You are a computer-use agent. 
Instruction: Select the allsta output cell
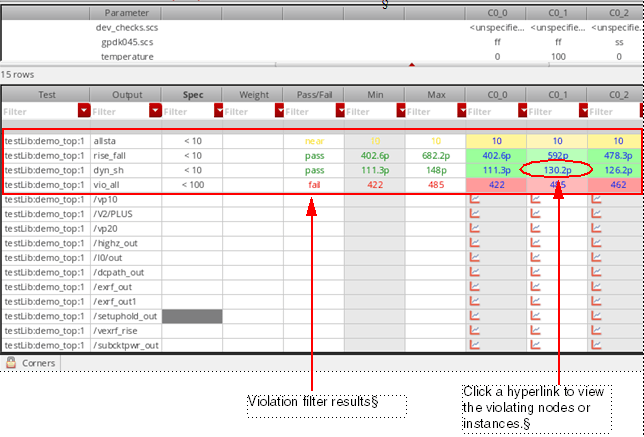126,141
